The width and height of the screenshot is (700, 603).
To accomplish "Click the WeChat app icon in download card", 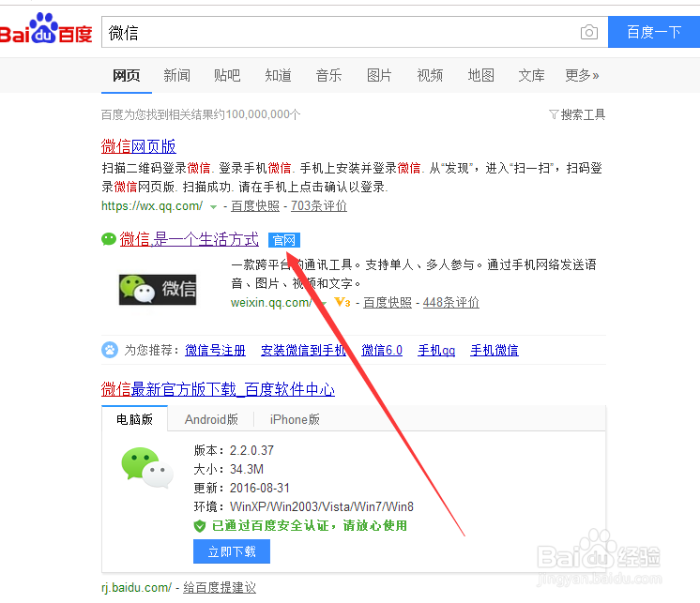I will point(147,468).
